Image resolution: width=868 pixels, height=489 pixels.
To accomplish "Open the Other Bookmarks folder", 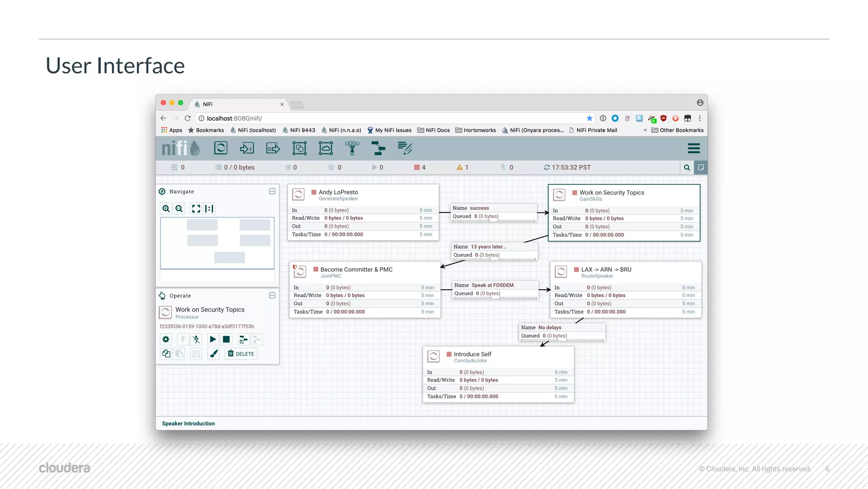I will (677, 130).
